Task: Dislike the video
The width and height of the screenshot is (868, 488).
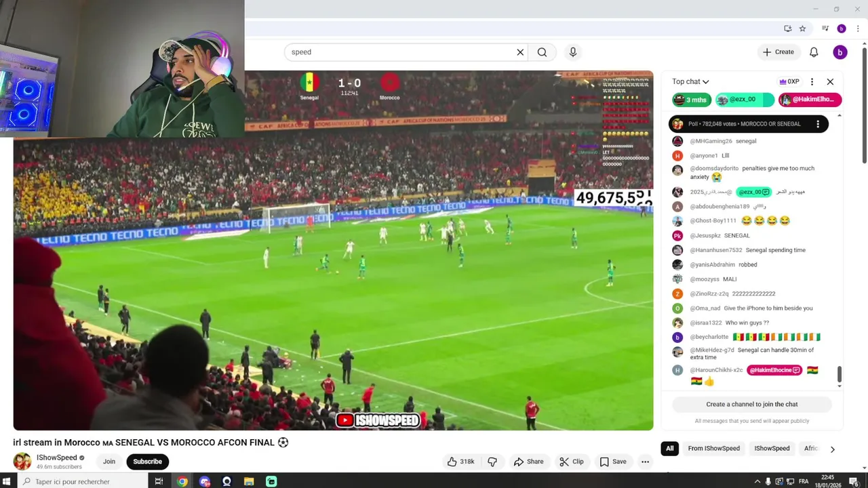Action: tap(492, 462)
